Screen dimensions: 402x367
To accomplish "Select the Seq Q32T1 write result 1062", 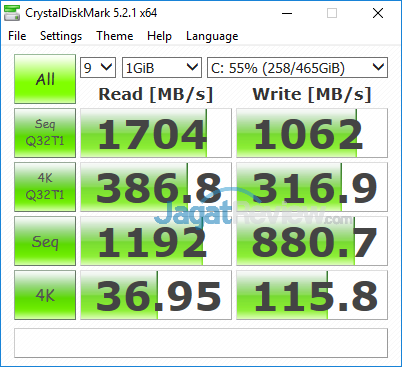I will [312, 133].
